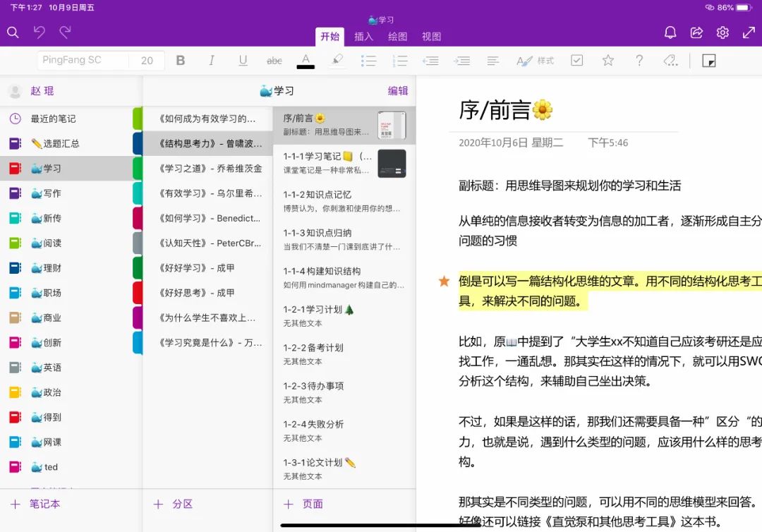This screenshot has height=532, width=762.
Task: Increase paragraph indent
Action: [x=461, y=61]
